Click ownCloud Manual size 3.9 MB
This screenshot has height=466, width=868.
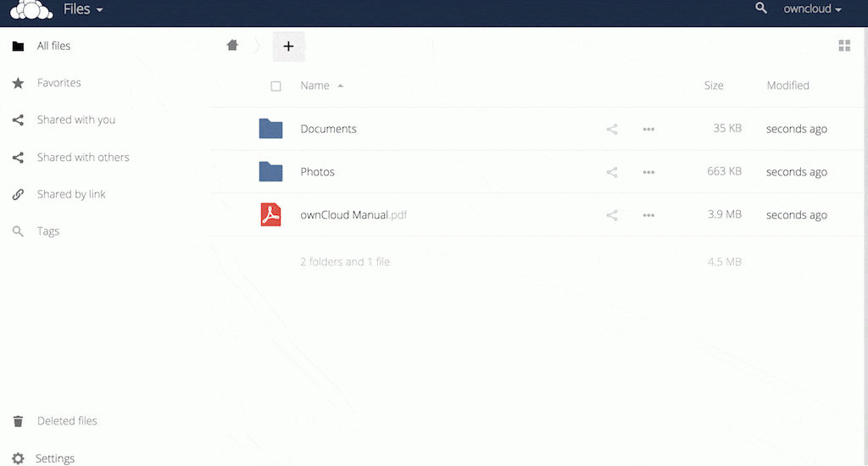coord(724,214)
